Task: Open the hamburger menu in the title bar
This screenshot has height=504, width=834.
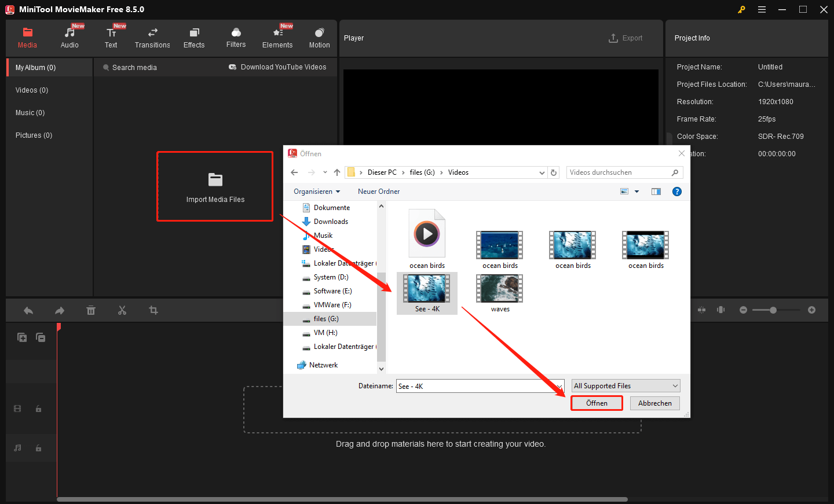Action: (762, 9)
